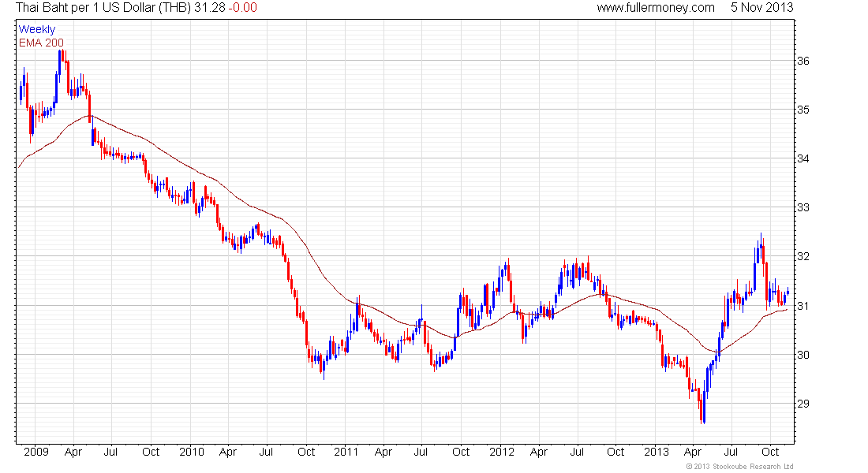Open the www.fullermoney.com source label
Image resolution: width=868 pixels, height=473 pixels.
click(x=656, y=7)
